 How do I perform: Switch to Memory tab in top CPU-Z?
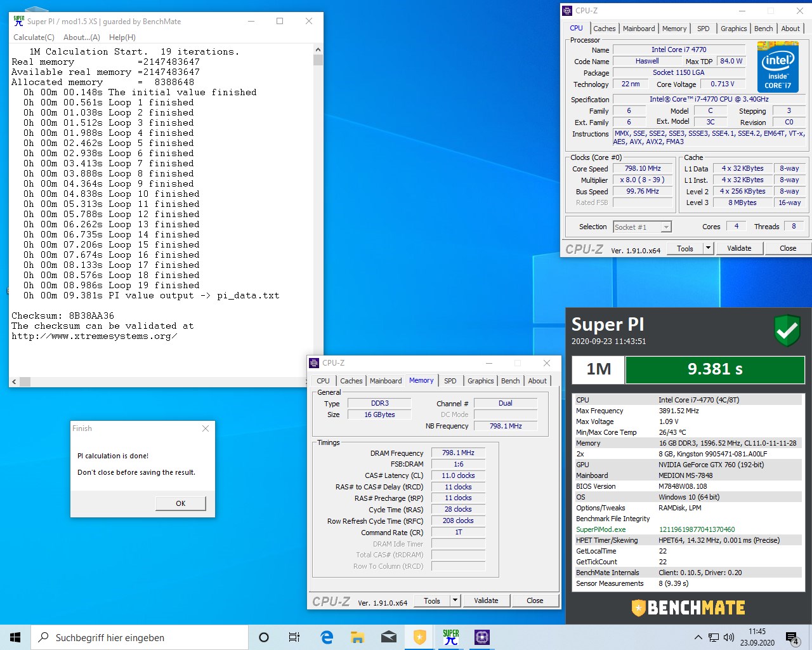point(674,29)
